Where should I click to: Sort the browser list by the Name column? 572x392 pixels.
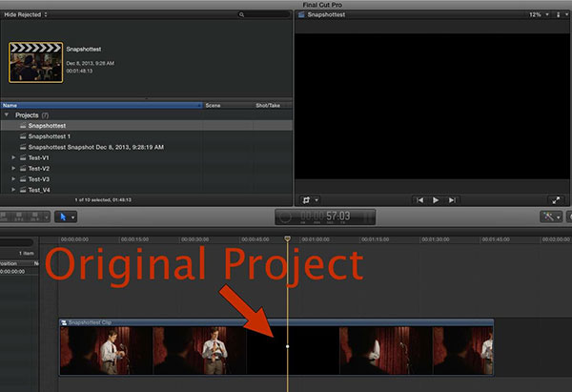(101, 106)
